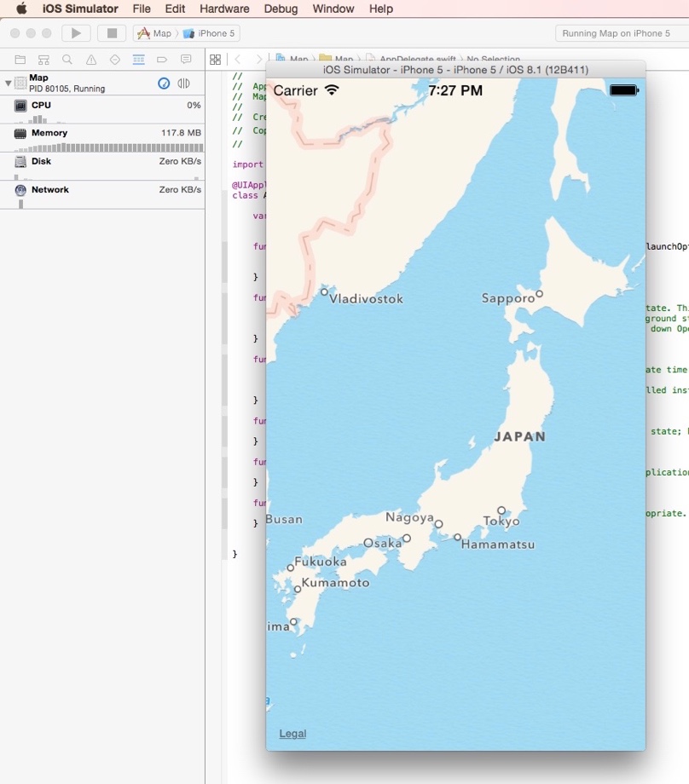Show the Find navigator magnifier icon
Screen dimensions: 689x784
point(67,60)
